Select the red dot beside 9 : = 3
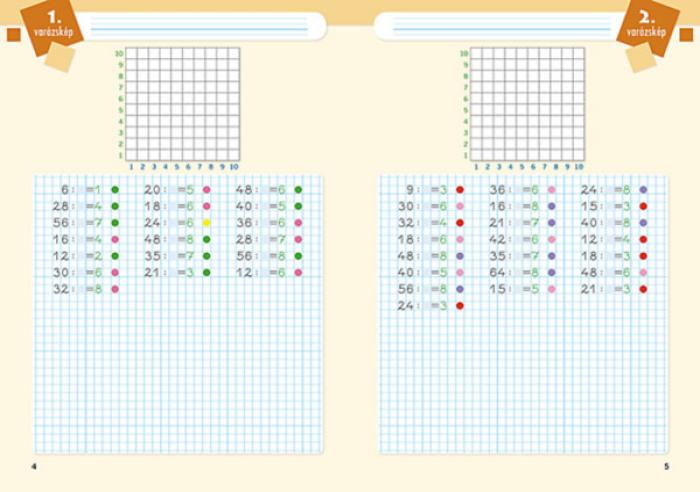This screenshot has width=700, height=492. tap(460, 190)
